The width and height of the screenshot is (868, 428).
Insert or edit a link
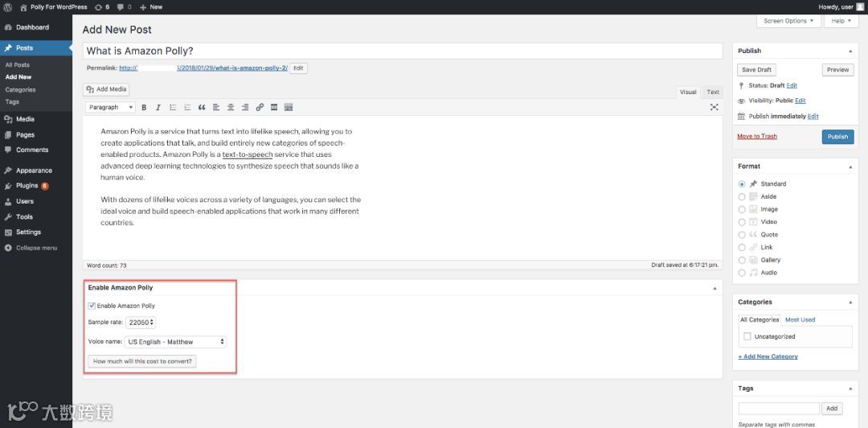260,107
